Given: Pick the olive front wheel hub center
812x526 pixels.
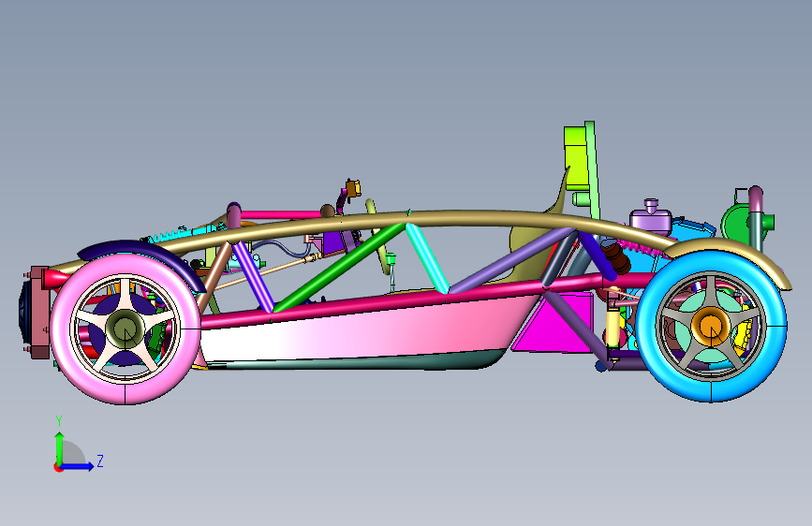Looking at the screenshot, I should pyautogui.click(x=124, y=329).
